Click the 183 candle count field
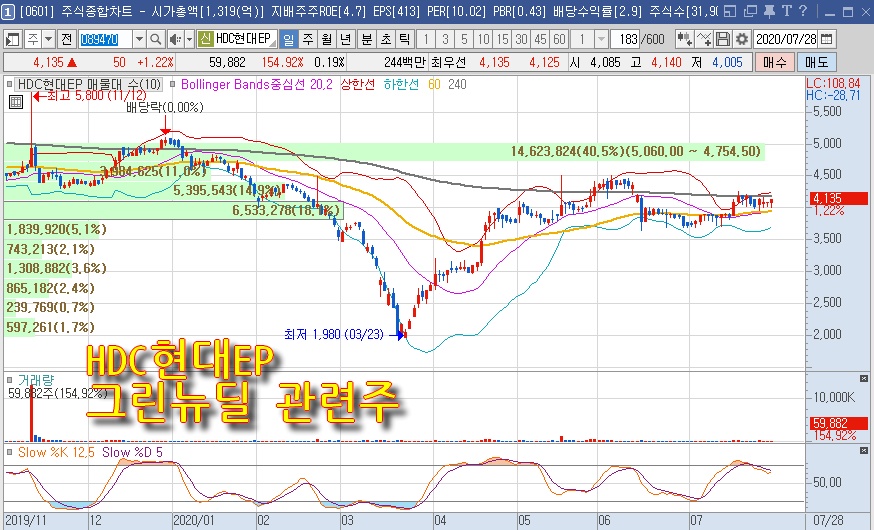 (625, 39)
